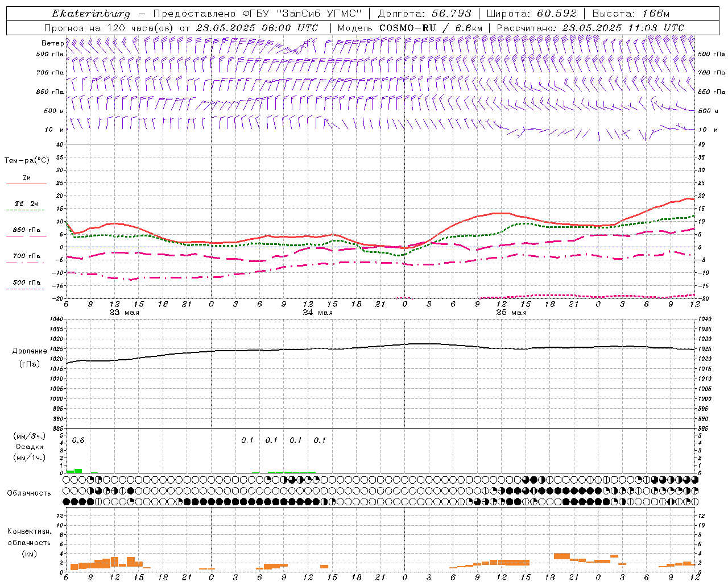This screenshot has height=582, width=728.
Task: Click the Осадки precipitation label
Action: tap(29, 447)
